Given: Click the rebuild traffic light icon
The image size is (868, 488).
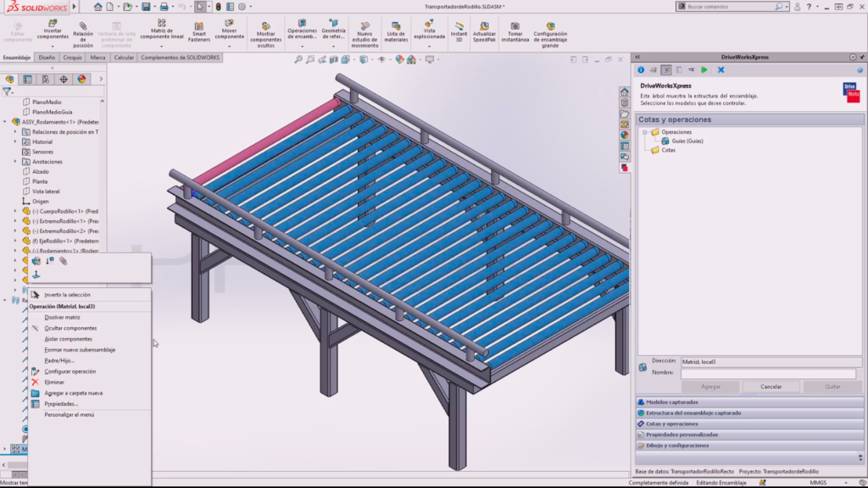Looking at the screenshot, I should coord(218,7).
